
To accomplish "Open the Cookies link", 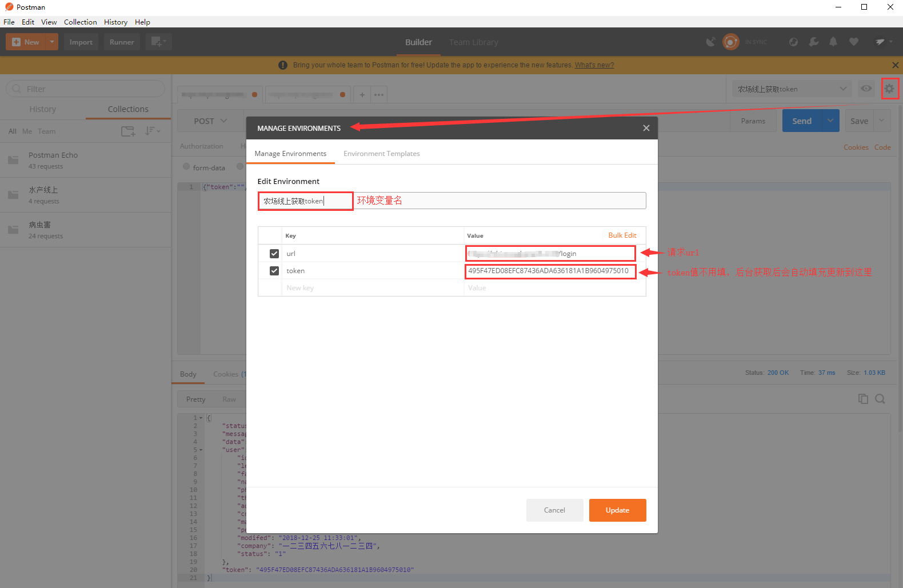I will click(x=856, y=147).
